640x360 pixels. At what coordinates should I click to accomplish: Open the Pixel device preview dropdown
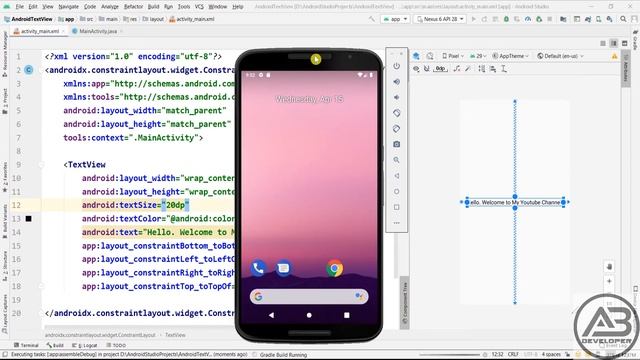453,56
